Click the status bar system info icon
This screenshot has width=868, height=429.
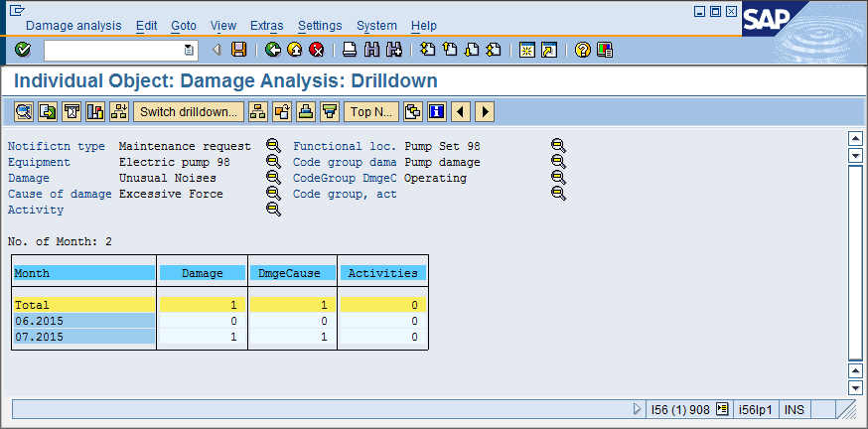point(721,409)
